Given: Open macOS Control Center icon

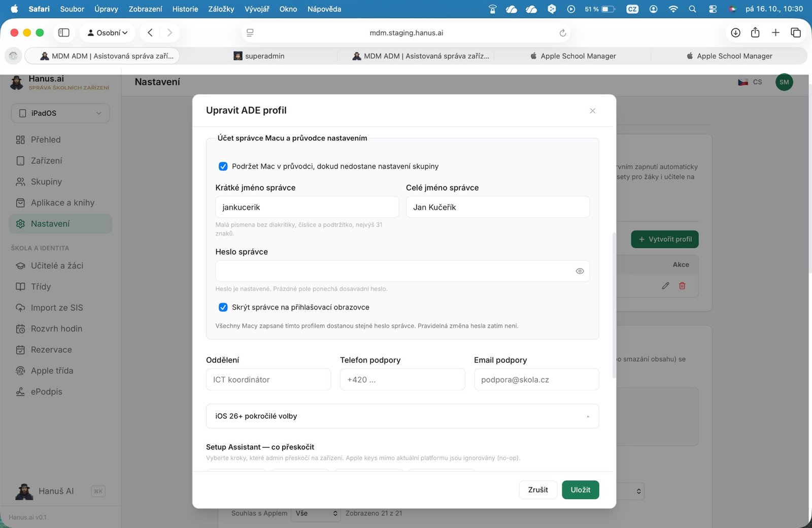Looking at the screenshot, I should tap(713, 9).
